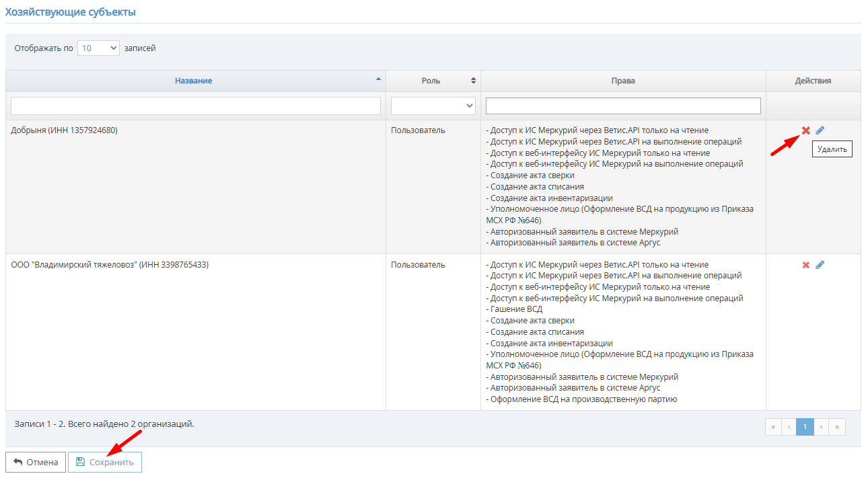Click the Название filter text field
Image resolution: width=868 pixels, height=478 pixels.
pyautogui.click(x=196, y=106)
